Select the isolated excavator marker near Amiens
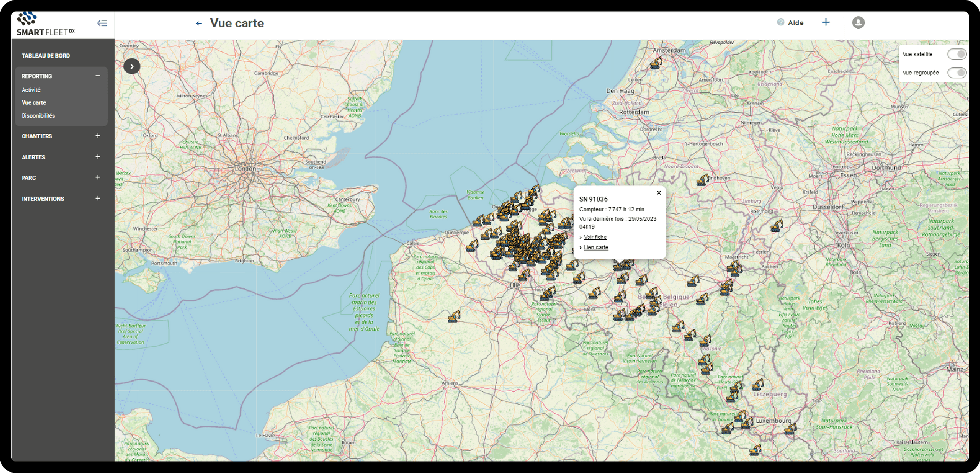Image resolution: width=980 pixels, height=473 pixels. [453, 317]
